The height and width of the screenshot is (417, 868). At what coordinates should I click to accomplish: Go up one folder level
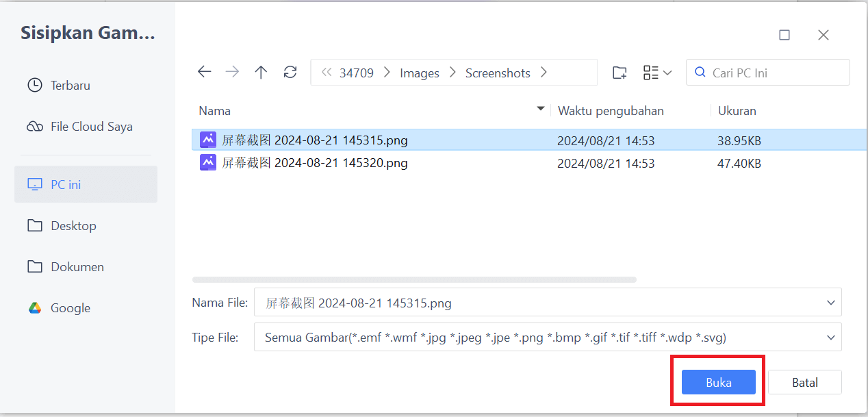pos(261,71)
